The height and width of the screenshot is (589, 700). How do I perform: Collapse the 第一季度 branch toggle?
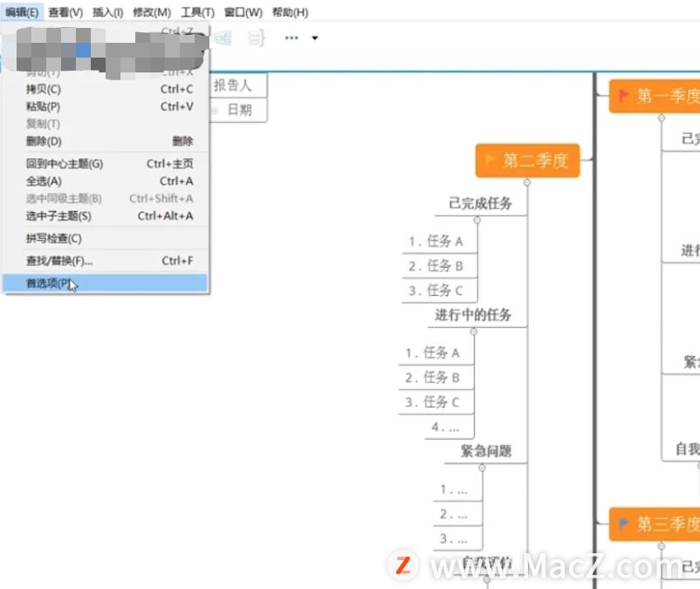662,118
